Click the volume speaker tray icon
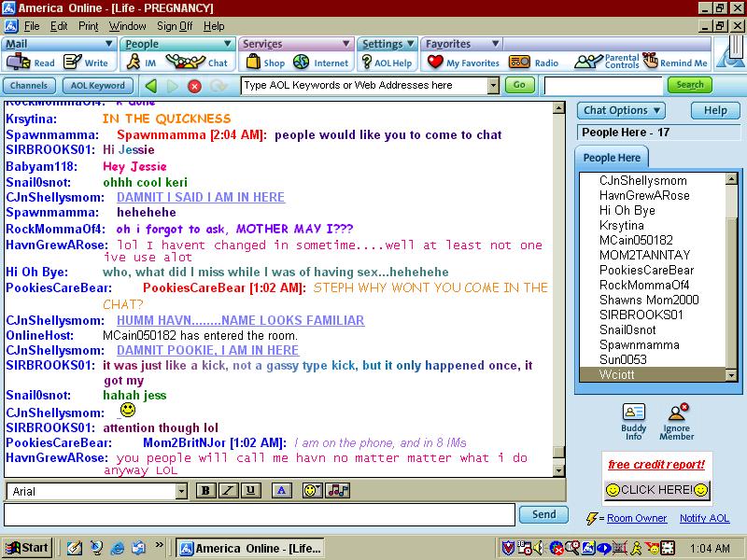This screenshot has width=747, height=560. 539,549
